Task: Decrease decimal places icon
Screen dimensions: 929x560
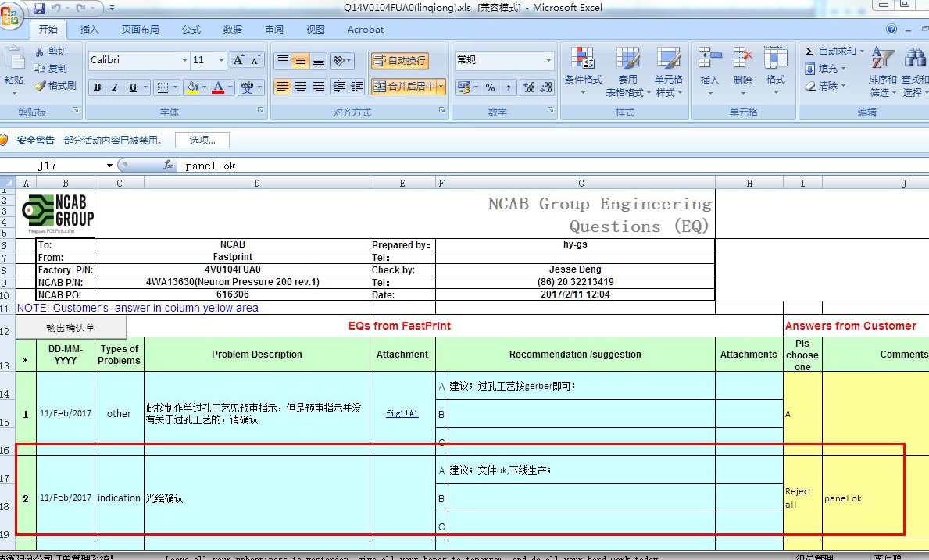Action: pos(546,87)
